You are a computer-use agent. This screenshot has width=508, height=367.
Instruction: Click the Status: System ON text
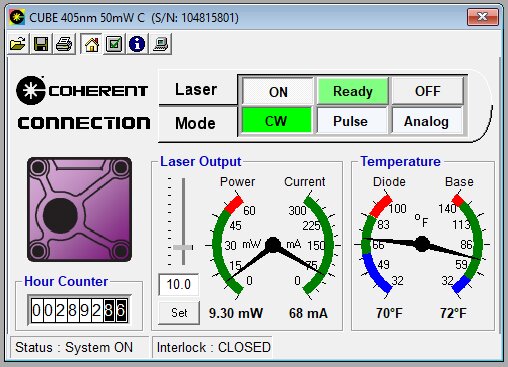tap(74, 347)
